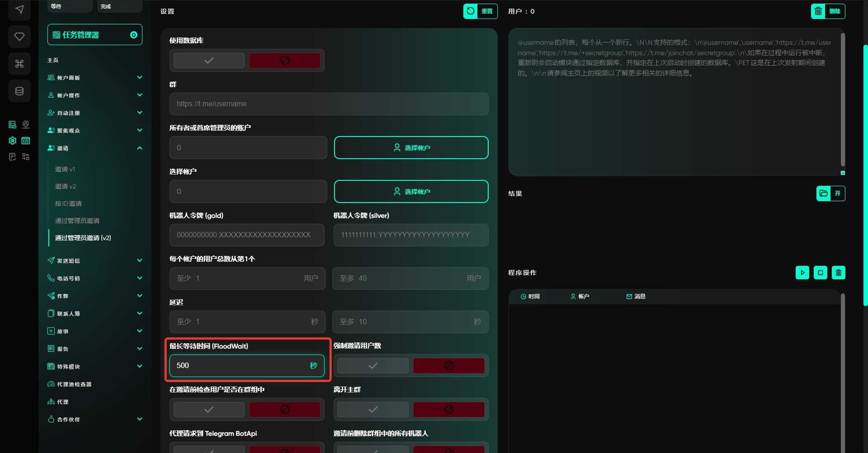The width and height of the screenshot is (868, 453).
Task: Open the database stack icon in left rail
Action: 19,91
